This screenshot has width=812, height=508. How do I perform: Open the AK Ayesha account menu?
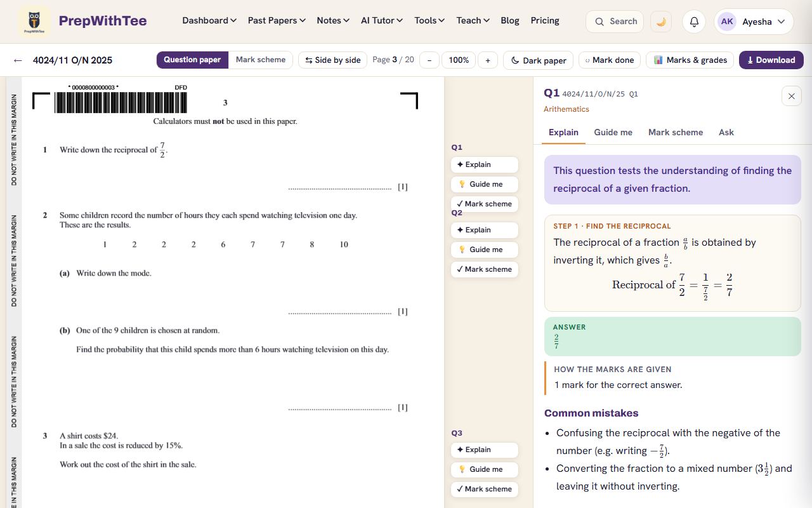[754, 22]
